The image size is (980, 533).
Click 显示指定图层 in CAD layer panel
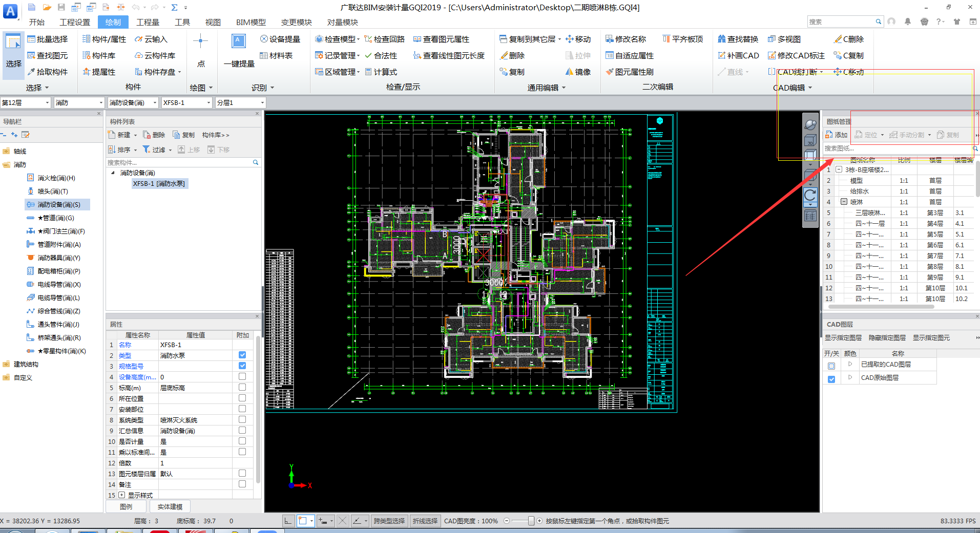pos(843,338)
